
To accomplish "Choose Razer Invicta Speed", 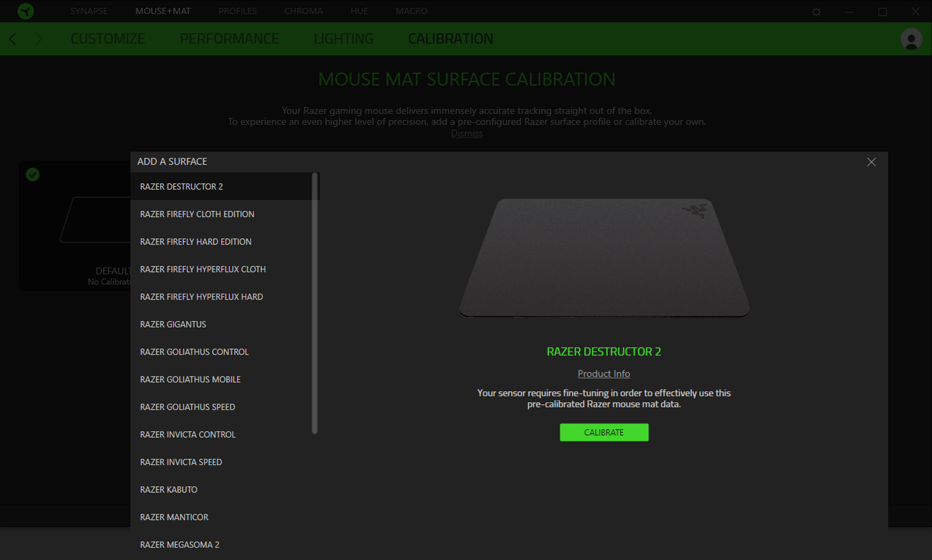I will coord(221,462).
